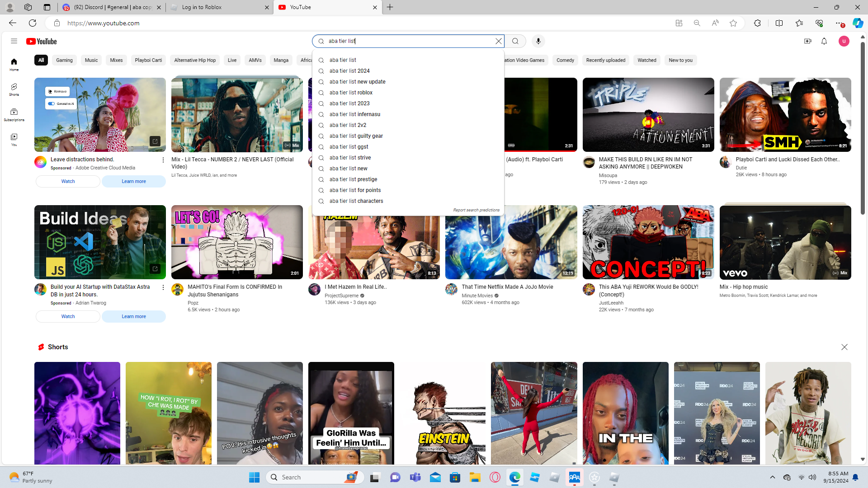Choose suggestion 'aba tier list roblox'

click(x=408, y=93)
